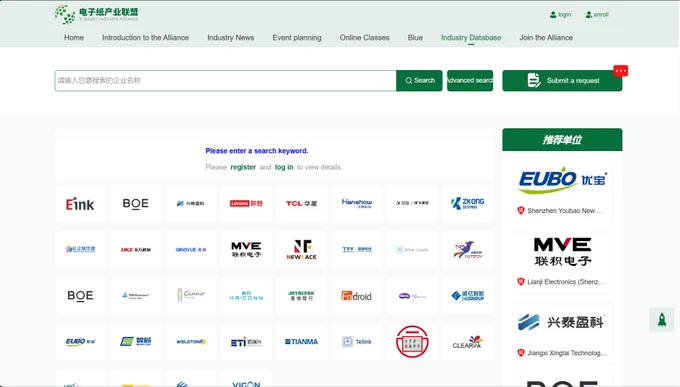Image resolution: width=680 pixels, height=387 pixels.
Task: Open Join the Alliance menu
Action: (546, 38)
